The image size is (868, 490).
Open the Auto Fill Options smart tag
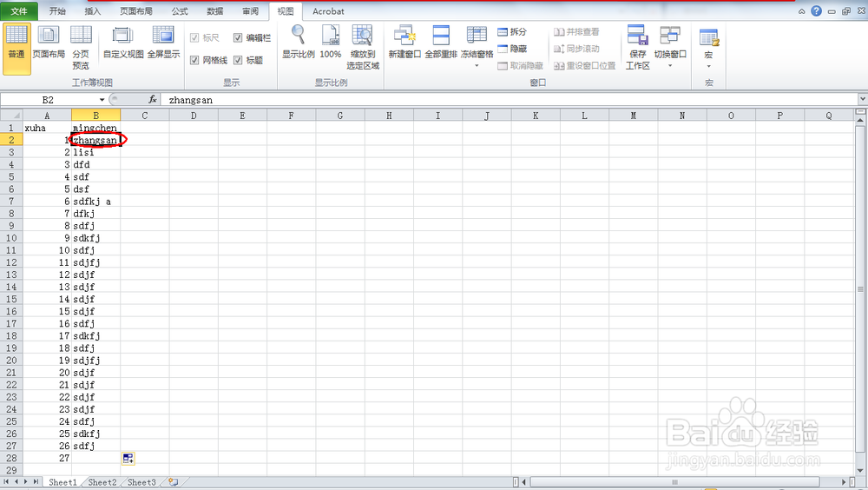128,459
